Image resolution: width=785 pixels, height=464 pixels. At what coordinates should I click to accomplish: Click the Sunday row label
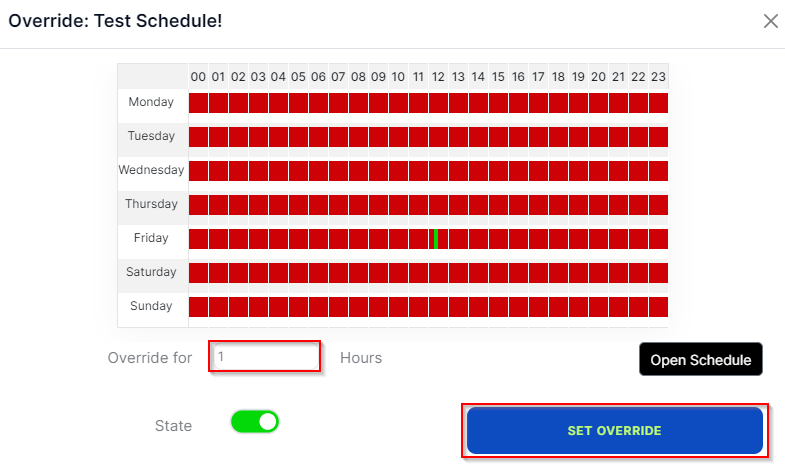[x=151, y=306]
